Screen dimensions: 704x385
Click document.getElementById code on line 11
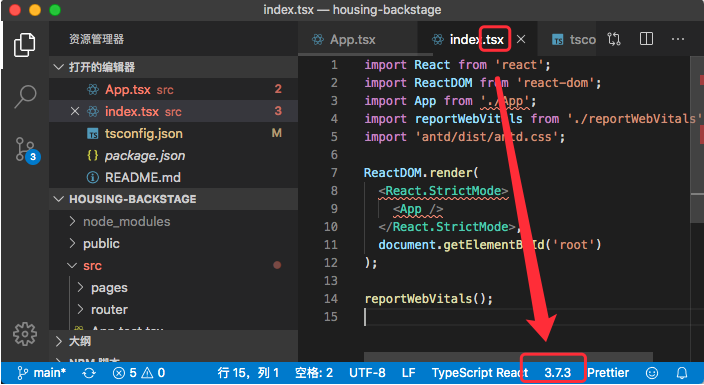point(461,245)
